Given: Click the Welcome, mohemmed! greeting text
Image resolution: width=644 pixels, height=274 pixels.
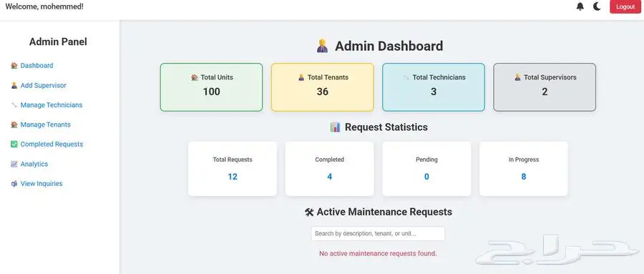Looking at the screenshot, I should [44, 6].
